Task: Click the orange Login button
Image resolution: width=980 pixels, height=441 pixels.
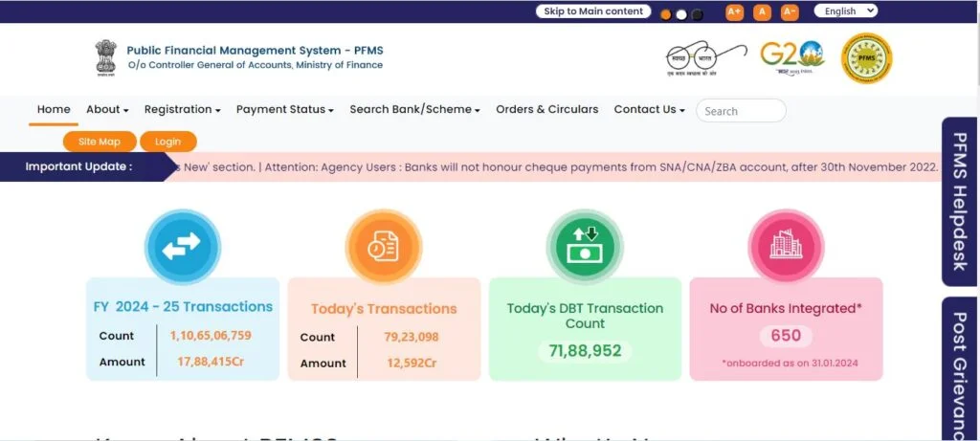Action: (x=168, y=142)
